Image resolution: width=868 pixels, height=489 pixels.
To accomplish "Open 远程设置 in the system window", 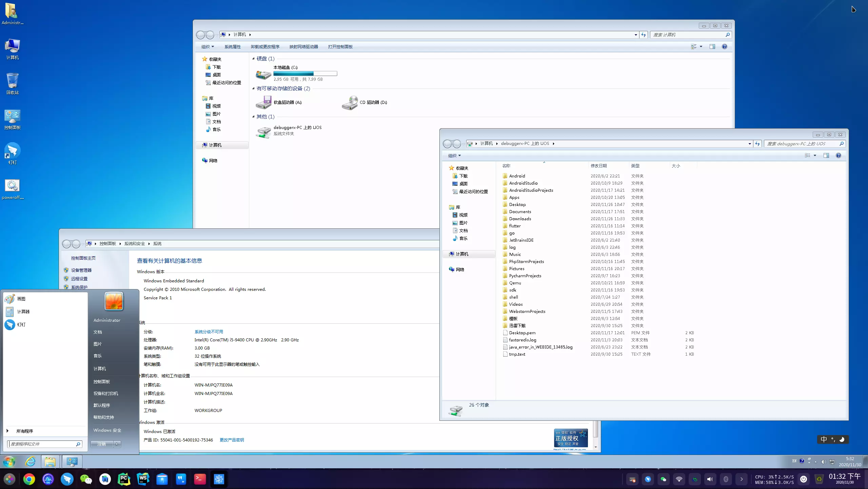I will coord(79,279).
